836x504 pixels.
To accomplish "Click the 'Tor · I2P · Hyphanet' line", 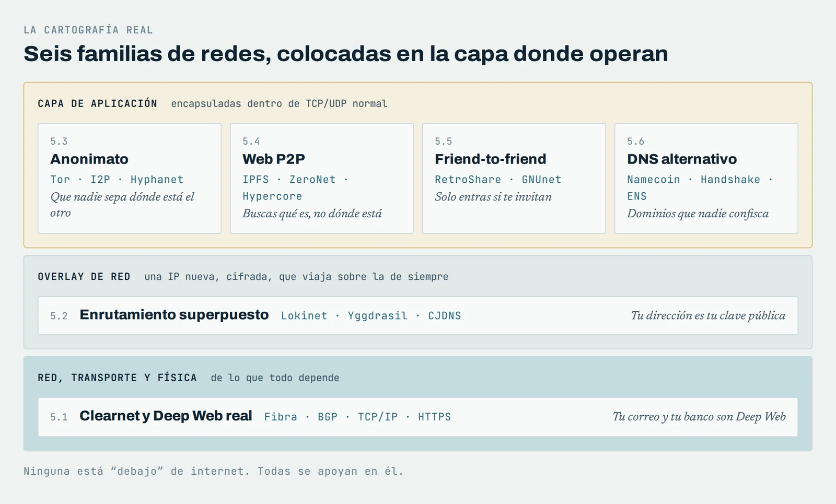I will (x=117, y=180).
